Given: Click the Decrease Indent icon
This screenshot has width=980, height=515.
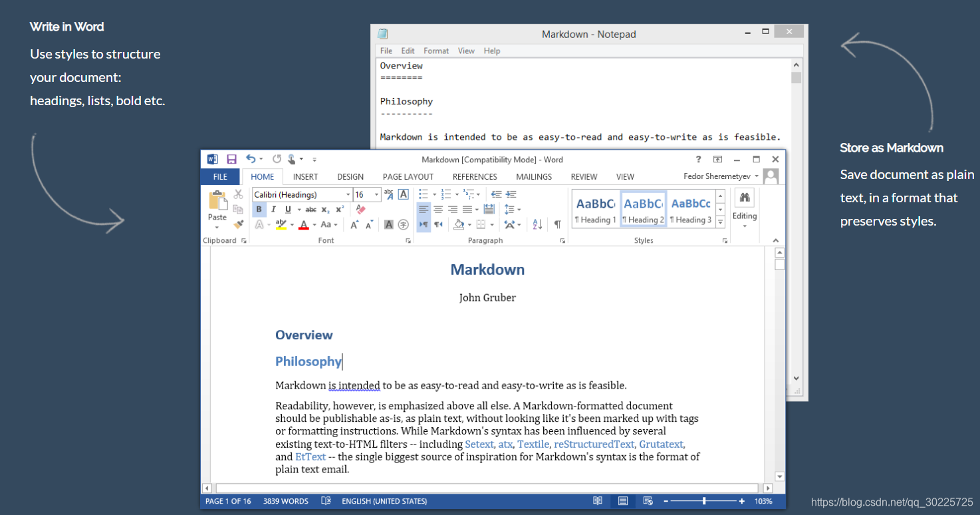Looking at the screenshot, I should pos(496,194).
